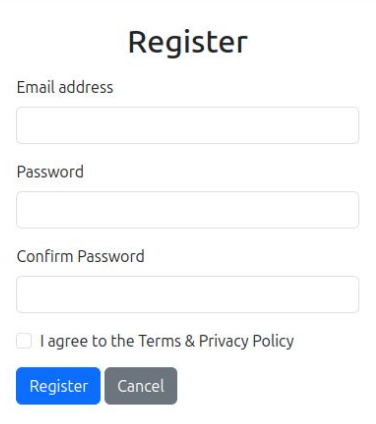
Task: Click the gray Cancel button
Action: pyautogui.click(x=141, y=386)
